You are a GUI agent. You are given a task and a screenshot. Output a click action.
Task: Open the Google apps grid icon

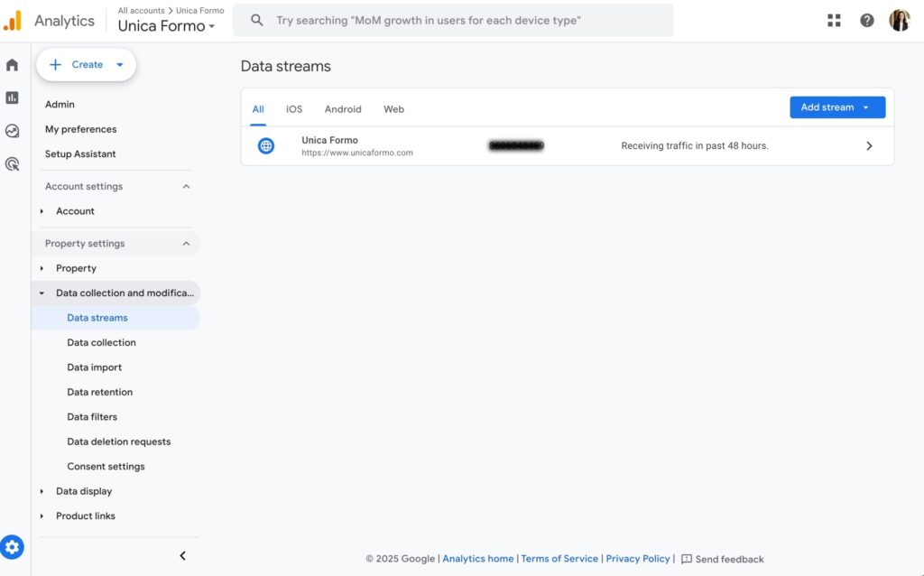point(834,20)
